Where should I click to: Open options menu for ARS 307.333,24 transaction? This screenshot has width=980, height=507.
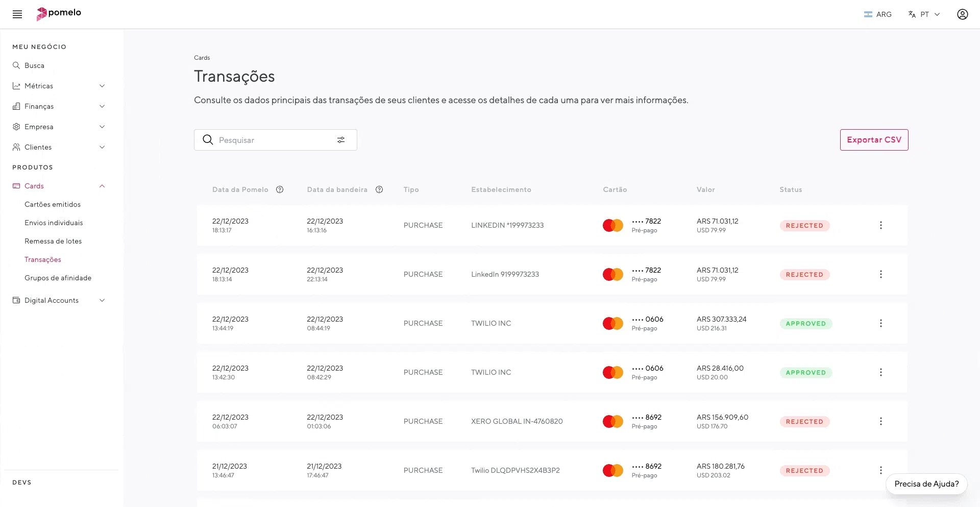[880, 323]
